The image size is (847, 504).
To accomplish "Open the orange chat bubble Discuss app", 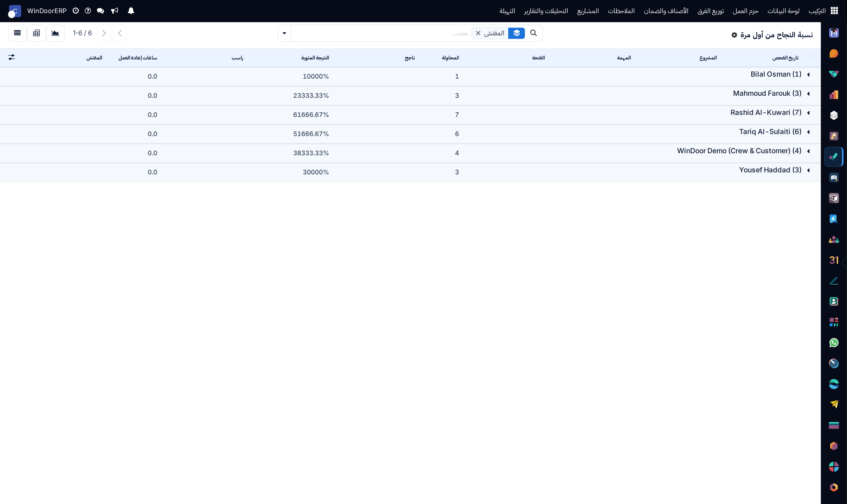I will point(834,54).
